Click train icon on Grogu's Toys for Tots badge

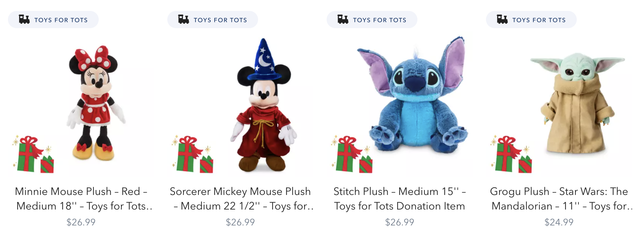(x=502, y=19)
